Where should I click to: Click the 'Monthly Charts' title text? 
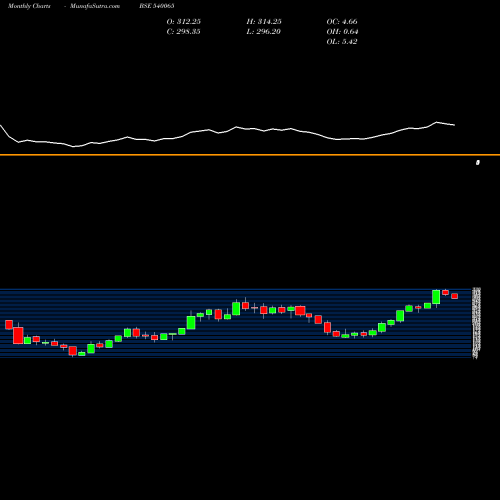[x=29, y=6]
